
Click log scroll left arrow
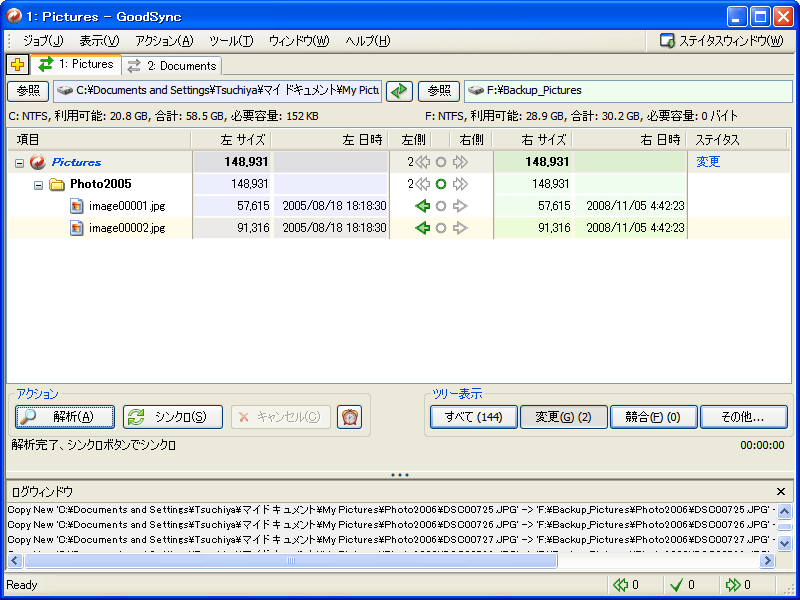pos(15,561)
